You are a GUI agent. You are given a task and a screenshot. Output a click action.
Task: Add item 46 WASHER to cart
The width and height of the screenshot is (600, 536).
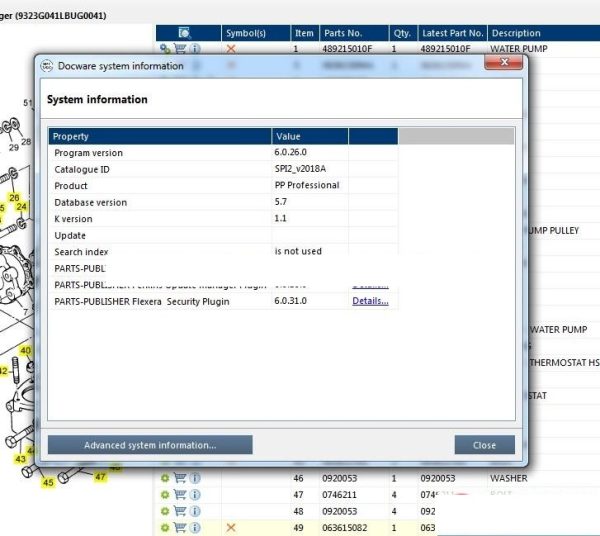point(180,478)
